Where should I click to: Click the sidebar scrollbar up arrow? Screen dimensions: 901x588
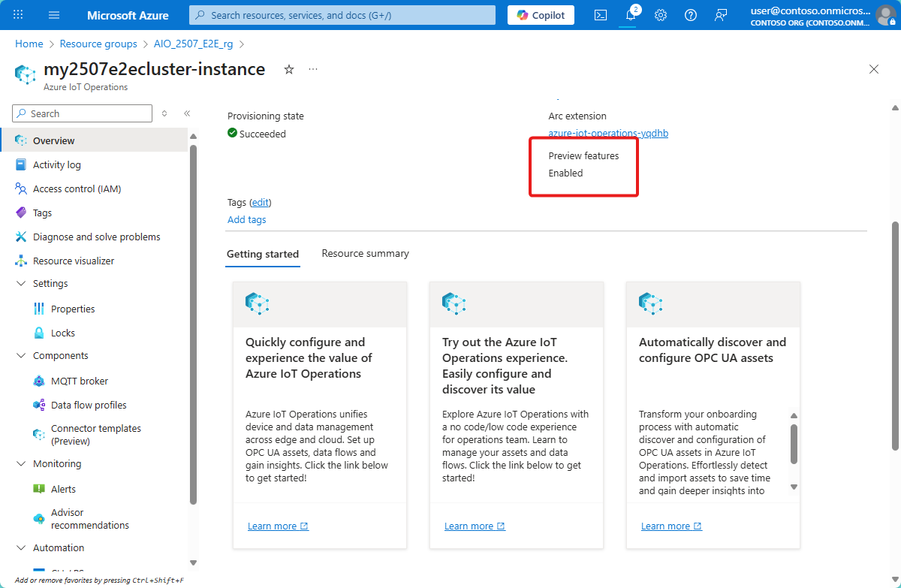point(193,136)
